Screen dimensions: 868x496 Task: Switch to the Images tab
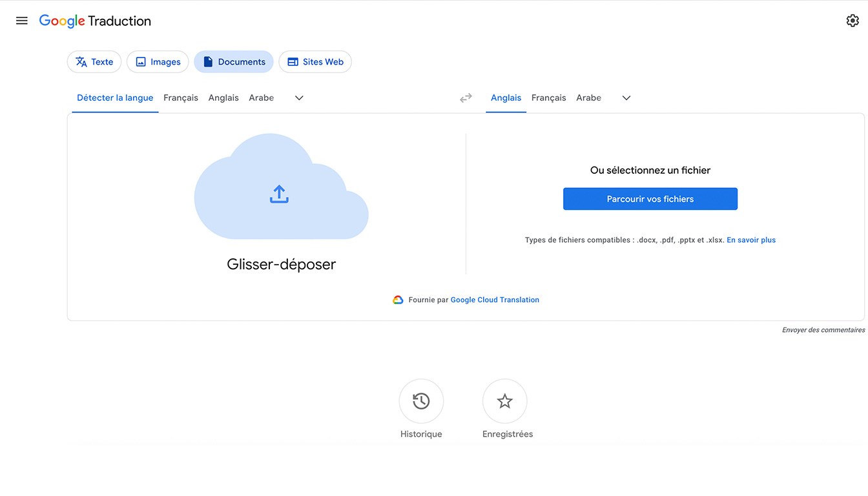(x=158, y=62)
